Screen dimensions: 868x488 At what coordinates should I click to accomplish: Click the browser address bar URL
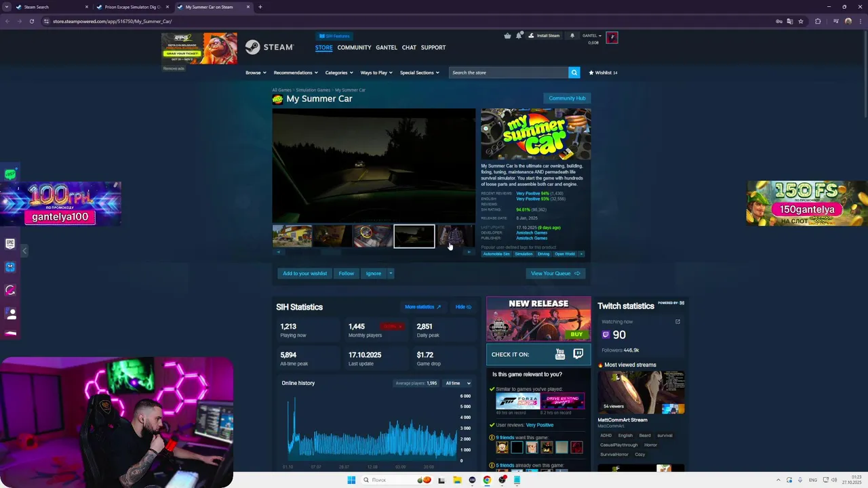click(x=112, y=21)
